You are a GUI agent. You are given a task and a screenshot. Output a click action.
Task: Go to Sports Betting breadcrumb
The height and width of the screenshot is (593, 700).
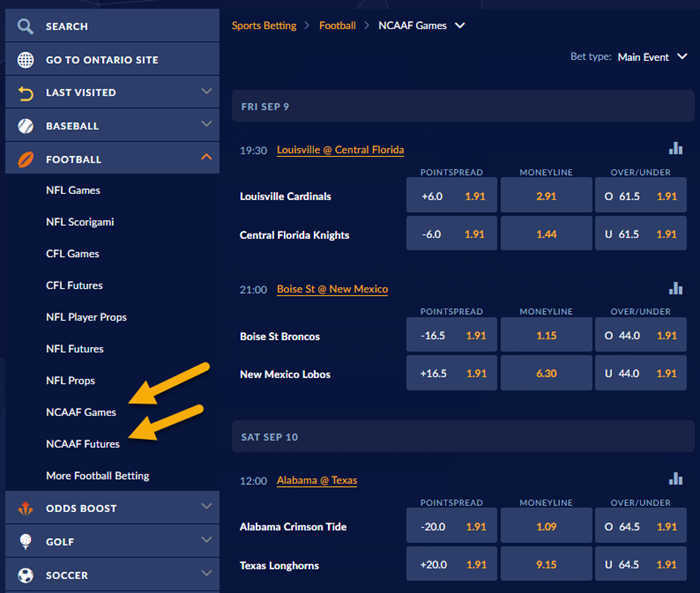(x=264, y=25)
